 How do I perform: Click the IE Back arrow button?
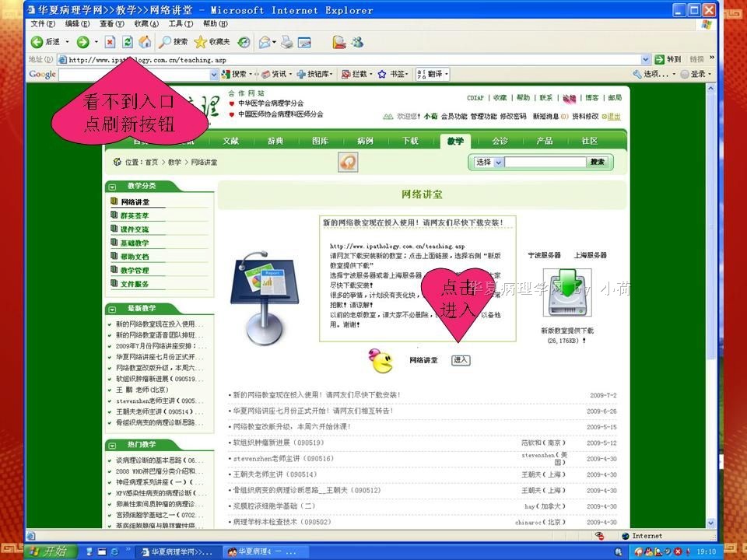[37, 42]
